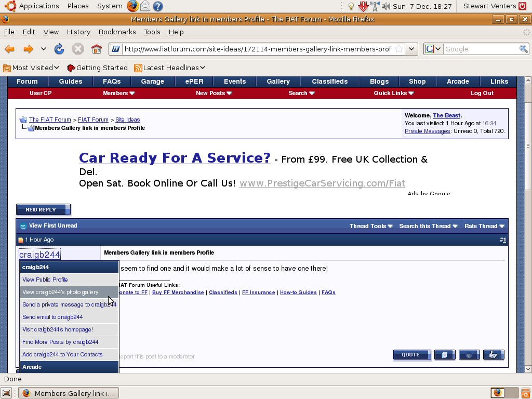The width and height of the screenshot is (532, 399).
Task: Open the Arcade navigation tab
Action: (458, 82)
